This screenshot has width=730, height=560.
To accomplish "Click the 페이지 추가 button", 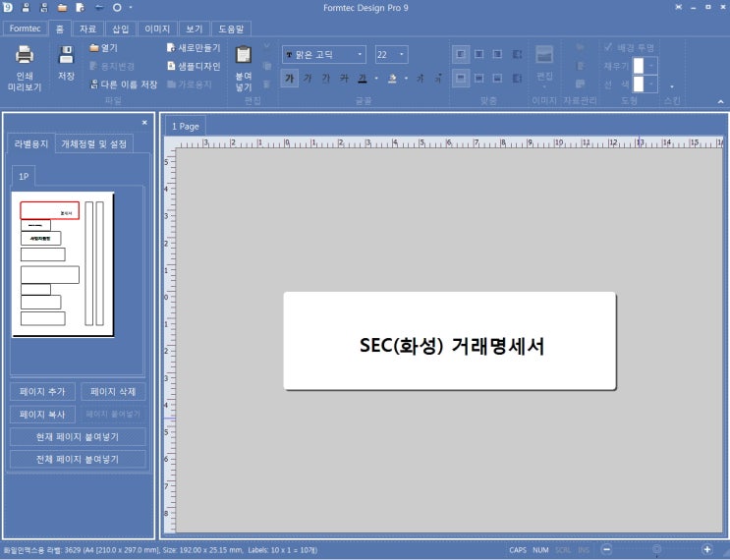I will (43, 391).
